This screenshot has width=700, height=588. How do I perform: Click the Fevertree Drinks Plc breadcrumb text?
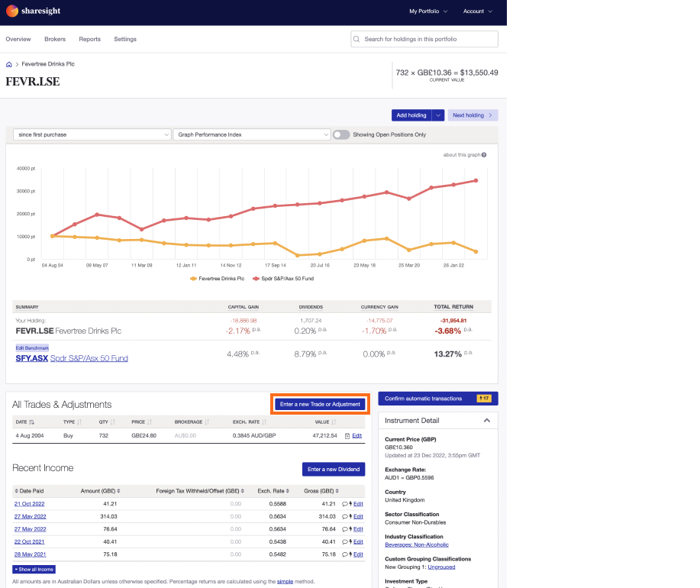(x=48, y=64)
